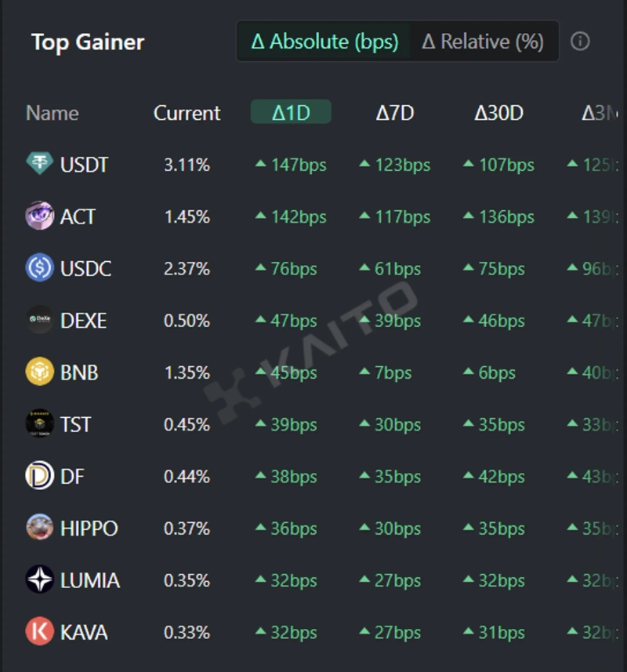This screenshot has width=627, height=672.
Task: Click the HIPPO token icon
Action: 39,528
